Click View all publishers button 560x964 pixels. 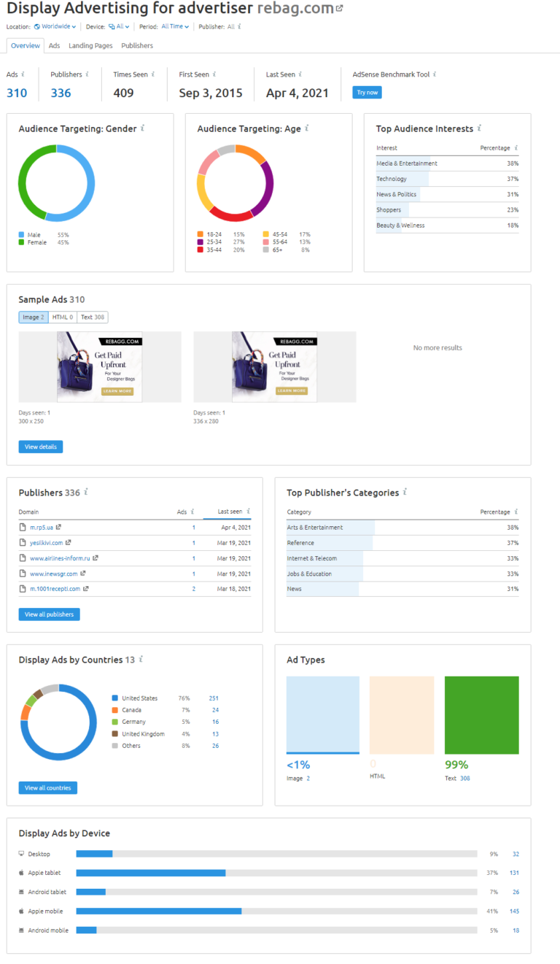click(50, 614)
